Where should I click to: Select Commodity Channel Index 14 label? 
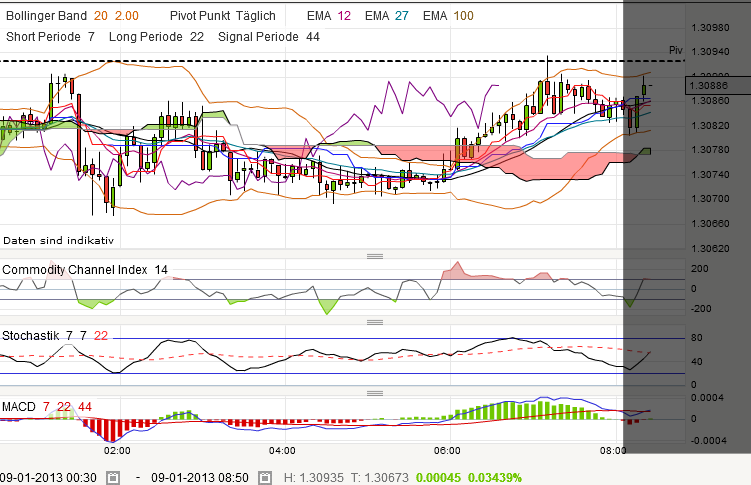85,270
